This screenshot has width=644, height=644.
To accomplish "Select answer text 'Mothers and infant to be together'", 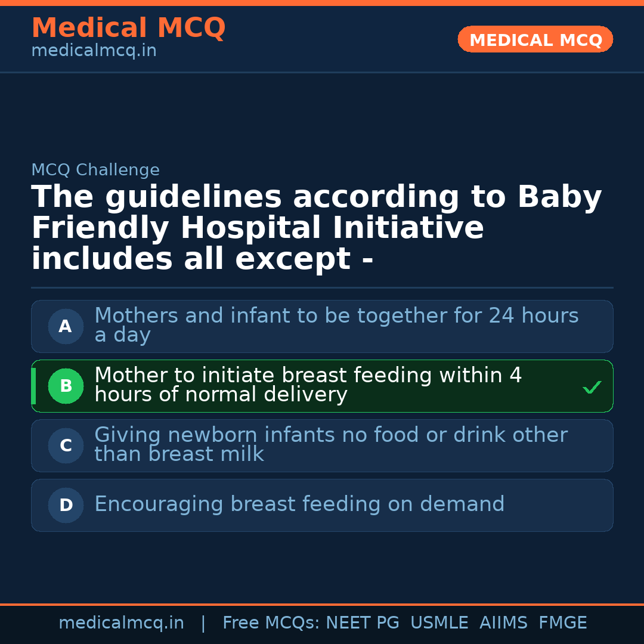I will 336,325.
